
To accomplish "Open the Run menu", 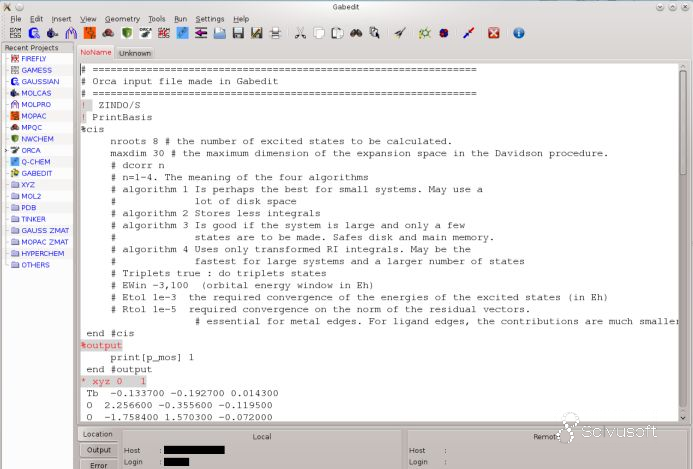I will coord(180,19).
